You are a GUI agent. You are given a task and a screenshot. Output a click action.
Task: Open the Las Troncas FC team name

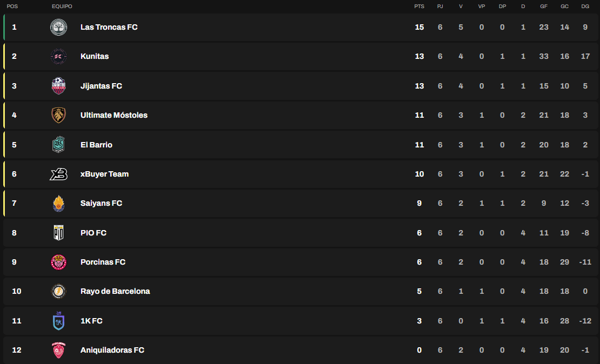tap(109, 27)
